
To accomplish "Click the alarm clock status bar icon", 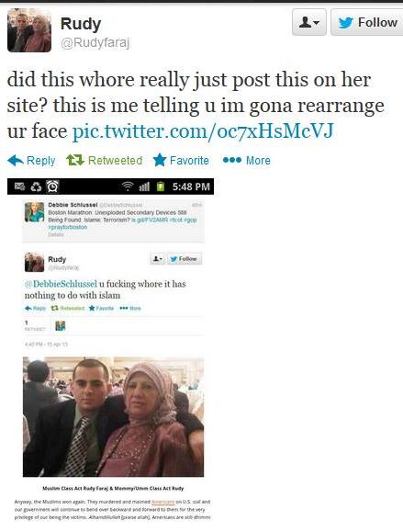I will click(x=52, y=187).
